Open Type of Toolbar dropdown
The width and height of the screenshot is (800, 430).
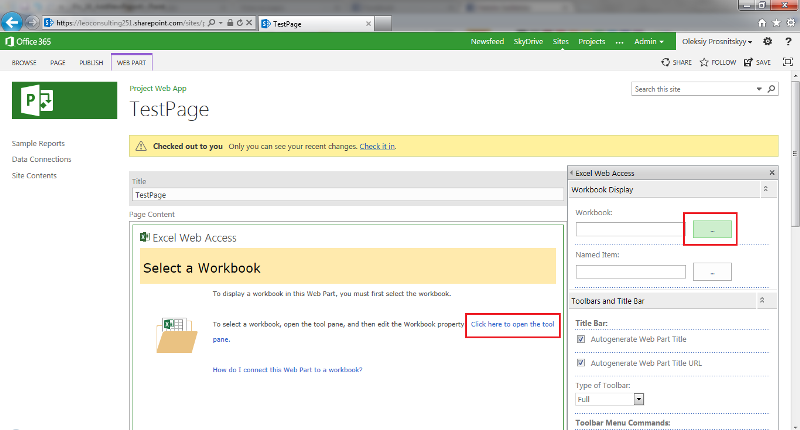tap(639, 399)
